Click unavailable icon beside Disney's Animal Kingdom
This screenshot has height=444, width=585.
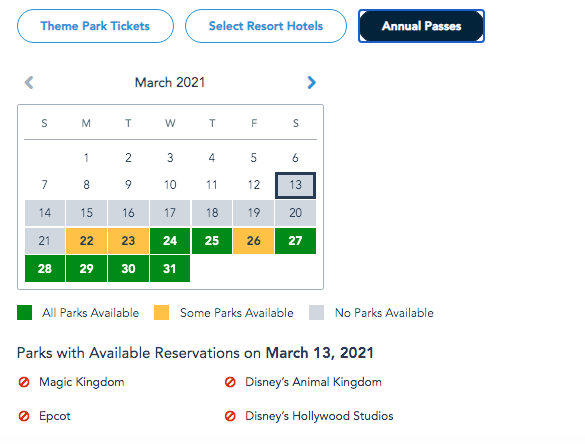(230, 382)
